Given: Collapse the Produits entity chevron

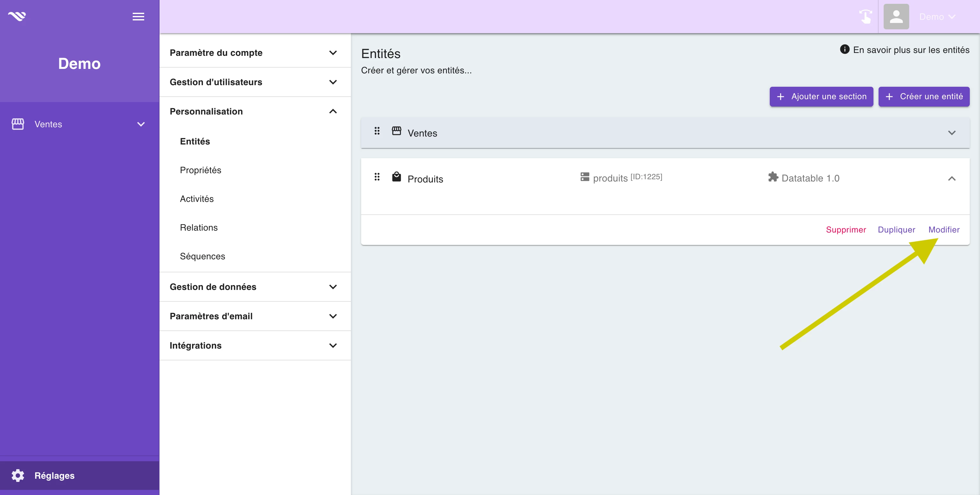Looking at the screenshot, I should (x=952, y=178).
